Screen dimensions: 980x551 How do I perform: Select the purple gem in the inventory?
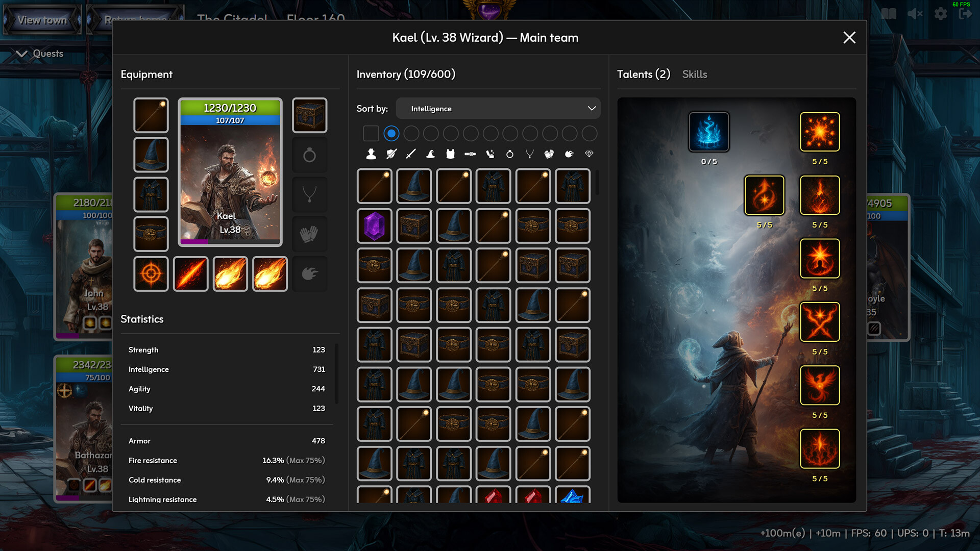pyautogui.click(x=374, y=226)
